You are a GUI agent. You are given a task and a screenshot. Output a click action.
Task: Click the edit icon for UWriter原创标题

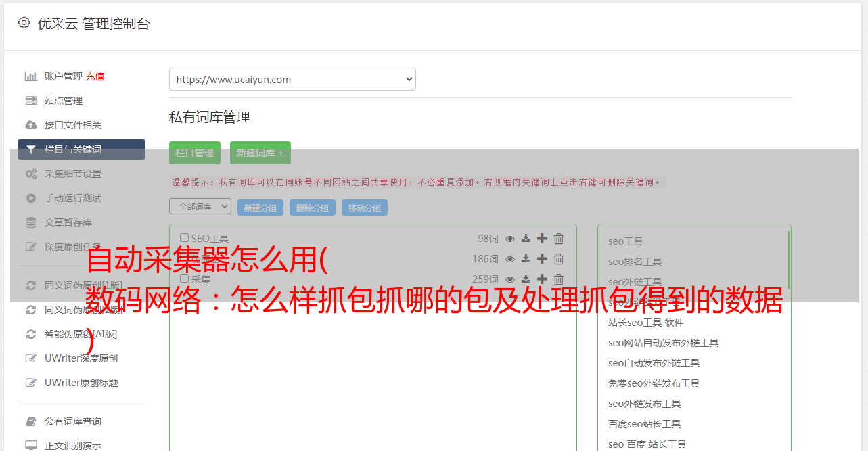coord(30,383)
